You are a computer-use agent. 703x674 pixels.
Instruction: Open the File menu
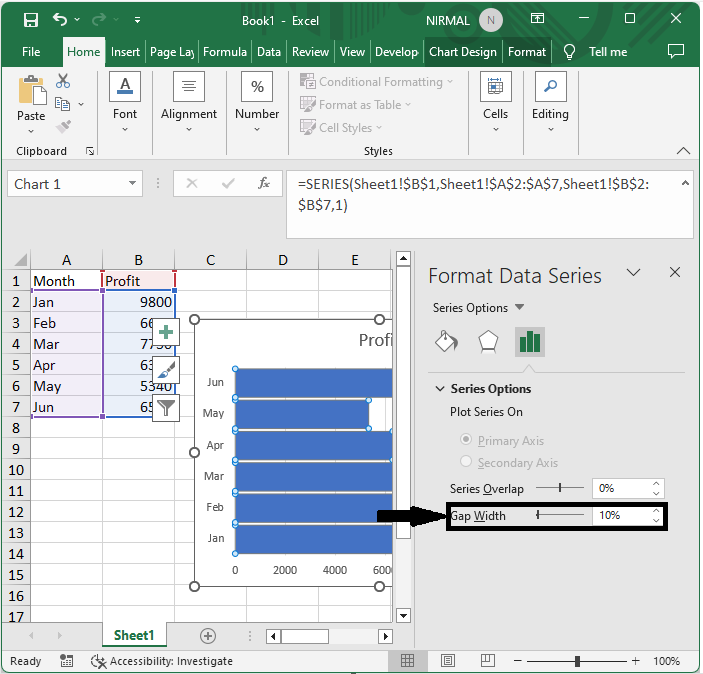click(x=31, y=52)
